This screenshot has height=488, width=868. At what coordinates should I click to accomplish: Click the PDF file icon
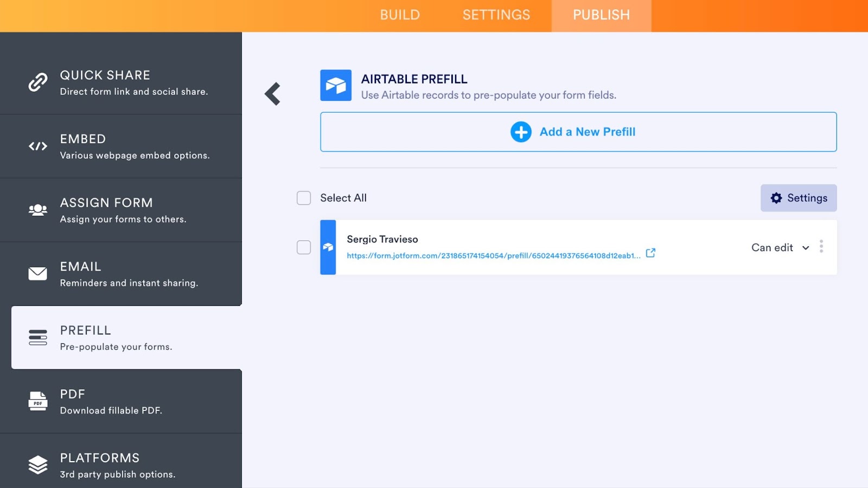[38, 401]
